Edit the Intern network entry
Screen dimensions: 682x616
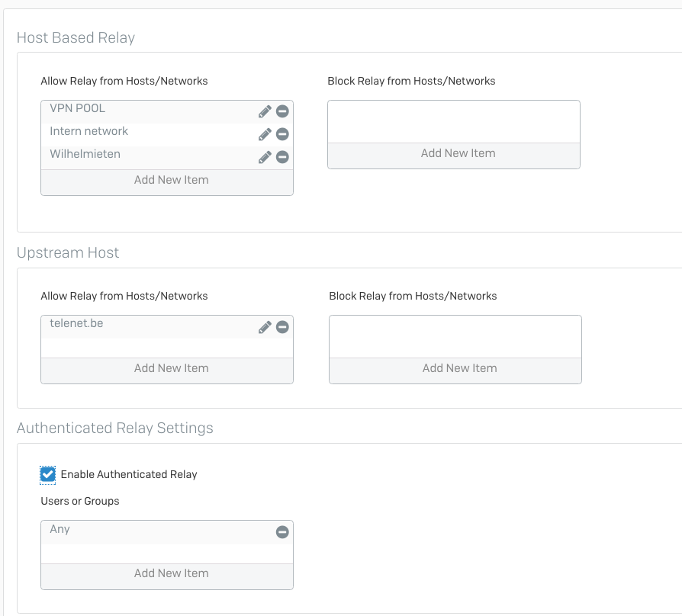(265, 134)
